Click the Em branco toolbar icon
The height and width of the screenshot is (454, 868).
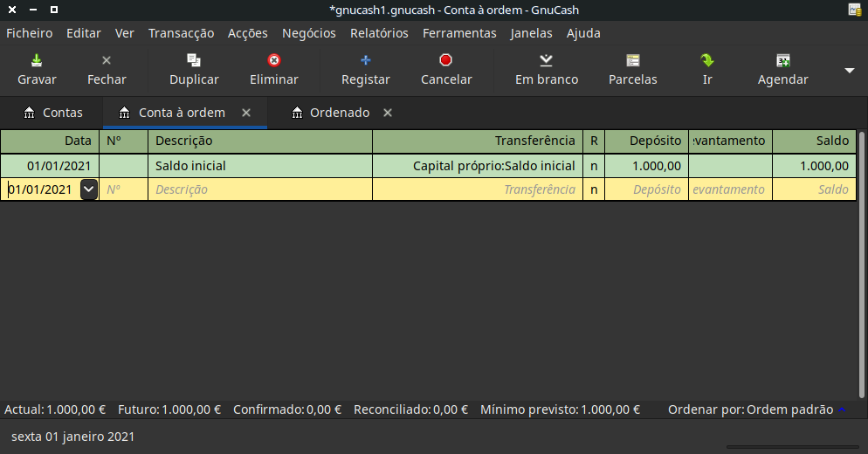547,61
